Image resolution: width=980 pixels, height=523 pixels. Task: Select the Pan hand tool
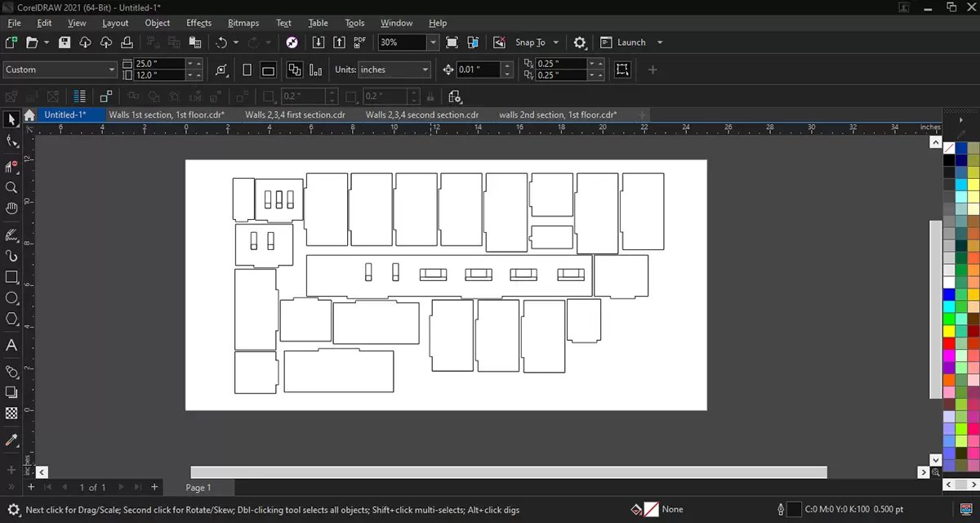click(11, 208)
